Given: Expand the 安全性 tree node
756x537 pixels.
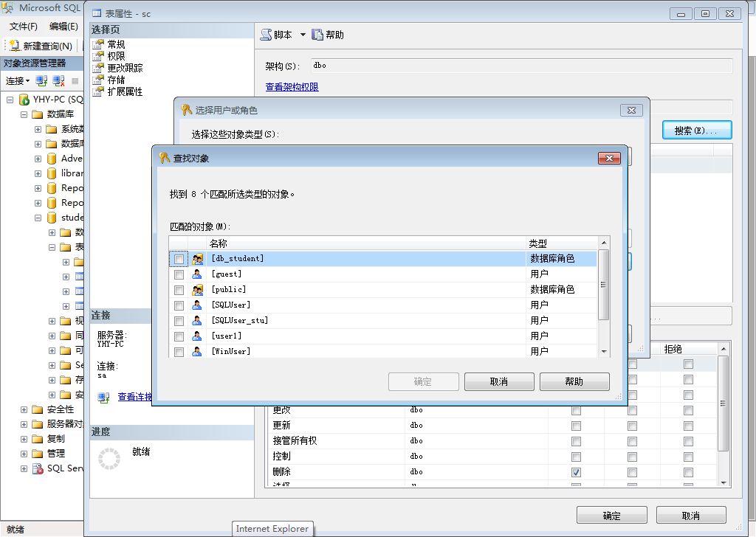Looking at the screenshot, I should pos(24,410).
